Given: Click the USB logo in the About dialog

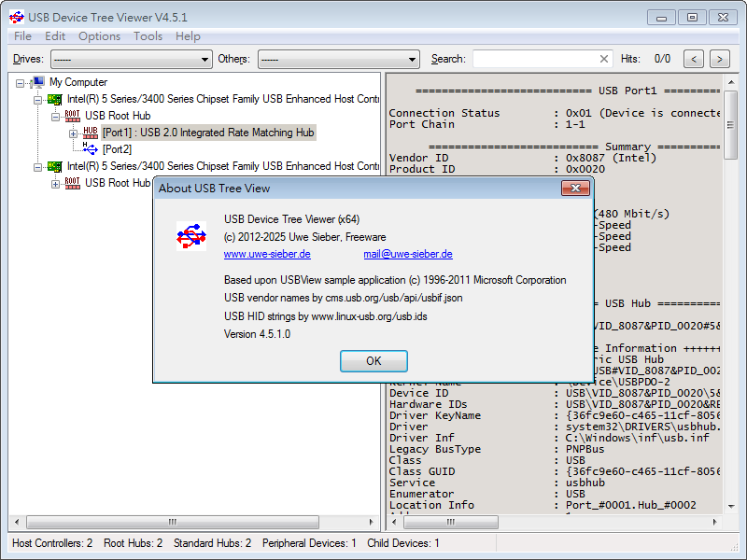Looking at the screenshot, I should point(191,236).
